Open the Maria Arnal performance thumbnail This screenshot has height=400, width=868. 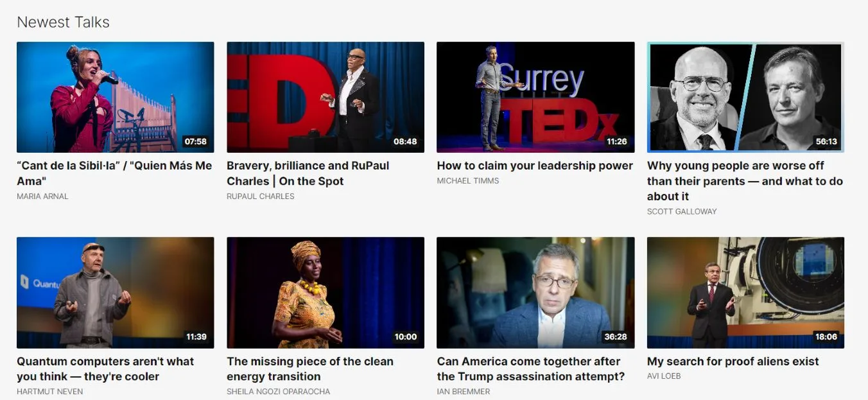click(115, 97)
